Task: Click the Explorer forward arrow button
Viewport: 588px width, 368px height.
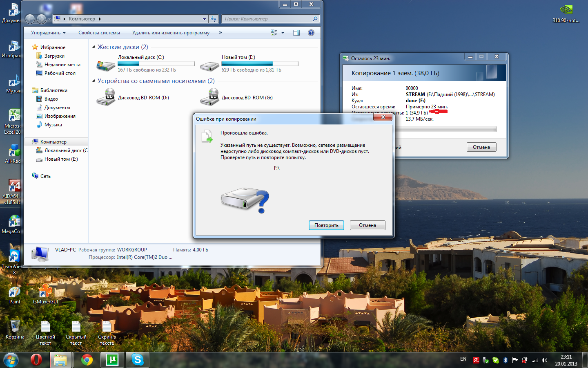Action: coord(41,19)
